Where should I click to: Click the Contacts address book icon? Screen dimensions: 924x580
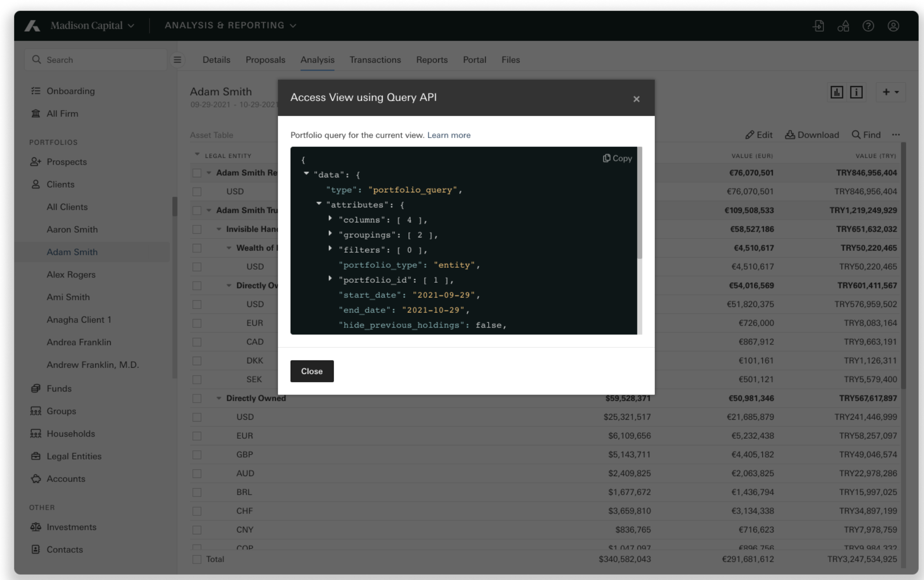pos(35,549)
